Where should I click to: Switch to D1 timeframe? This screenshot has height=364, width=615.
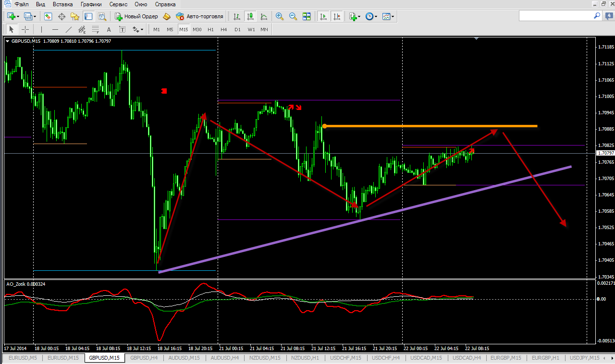(x=237, y=29)
